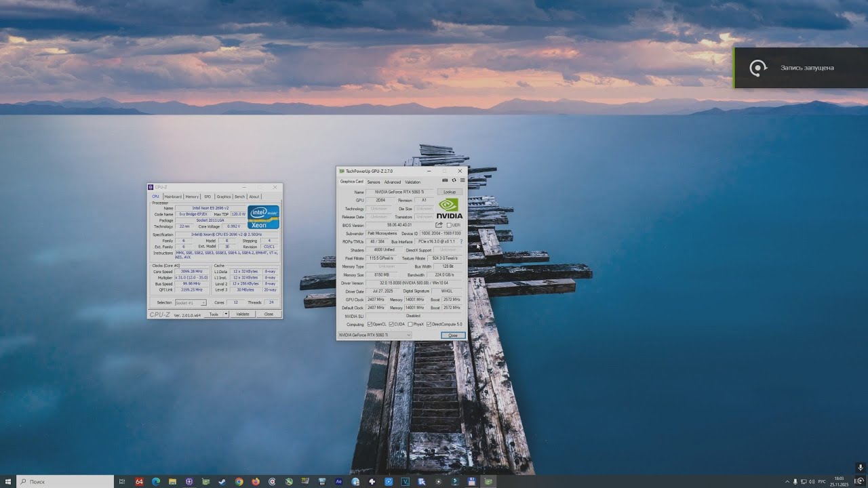868x488 pixels.
Task: Click the Memory Size 8150 MB value
Action: point(382,274)
